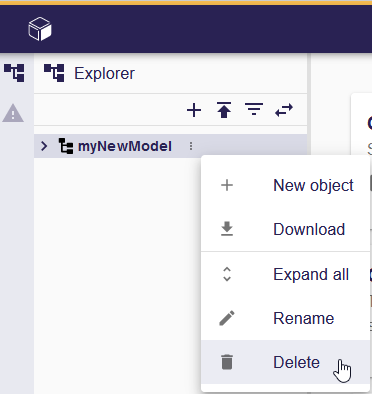The width and height of the screenshot is (372, 394).
Task: Expand the myNewModel tree node
Action: pyautogui.click(x=44, y=146)
